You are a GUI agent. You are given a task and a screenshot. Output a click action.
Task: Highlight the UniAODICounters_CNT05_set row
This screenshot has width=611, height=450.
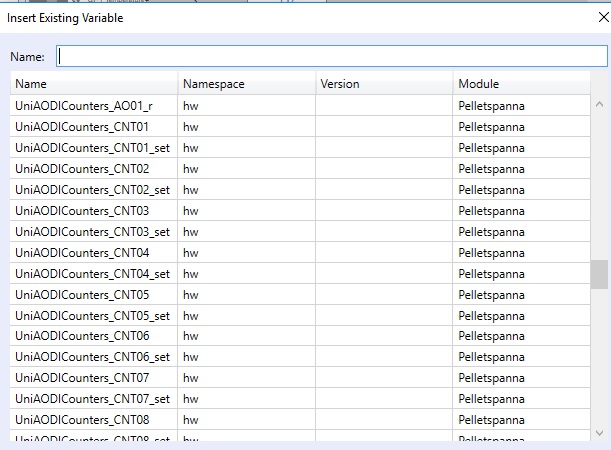click(92, 316)
